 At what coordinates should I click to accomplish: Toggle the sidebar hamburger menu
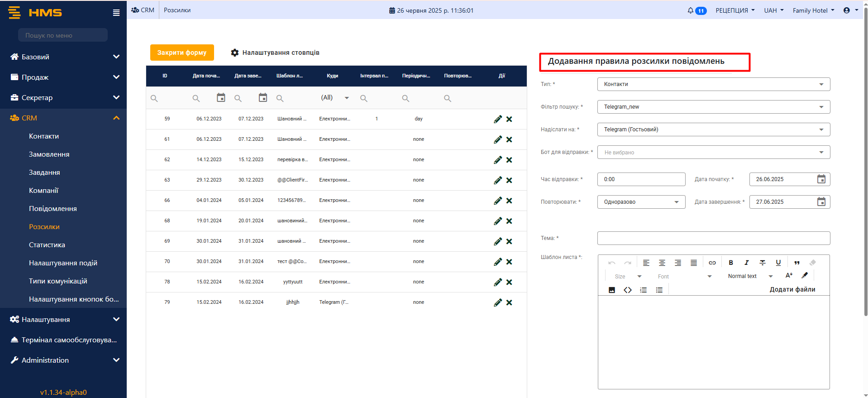coord(116,13)
